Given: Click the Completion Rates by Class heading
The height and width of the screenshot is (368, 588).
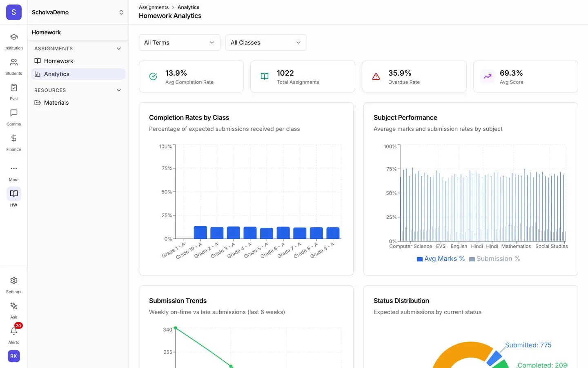Looking at the screenshot, I should point(189,118).
